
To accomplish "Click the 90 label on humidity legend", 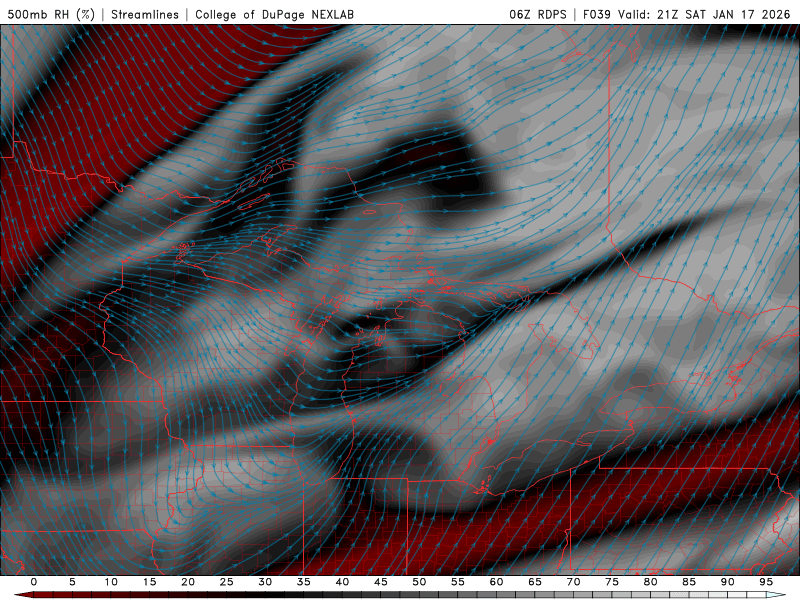I will point(727,582).
